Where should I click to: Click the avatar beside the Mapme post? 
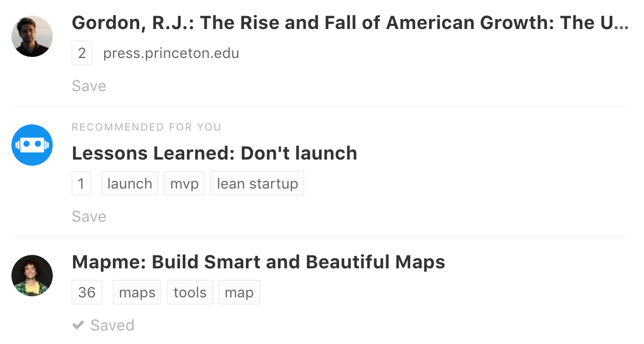32,276
